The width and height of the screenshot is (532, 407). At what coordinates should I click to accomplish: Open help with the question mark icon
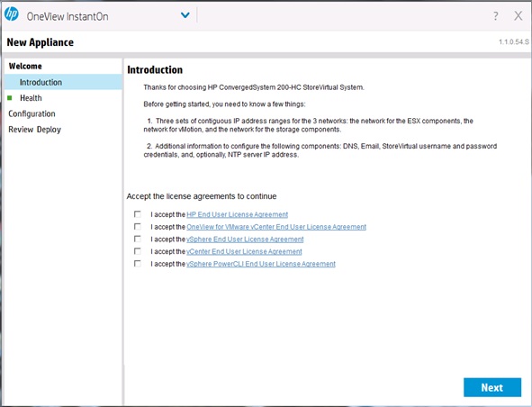pyautogui.click(x=496, y=15)
